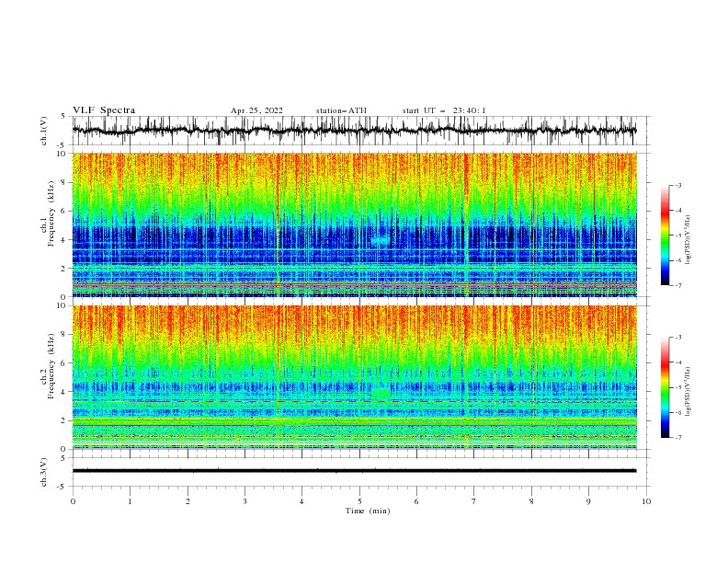Click time axis tick label "9"
Image resolution: width=728 pixels, height=563 pixels.
click(588, 501)
